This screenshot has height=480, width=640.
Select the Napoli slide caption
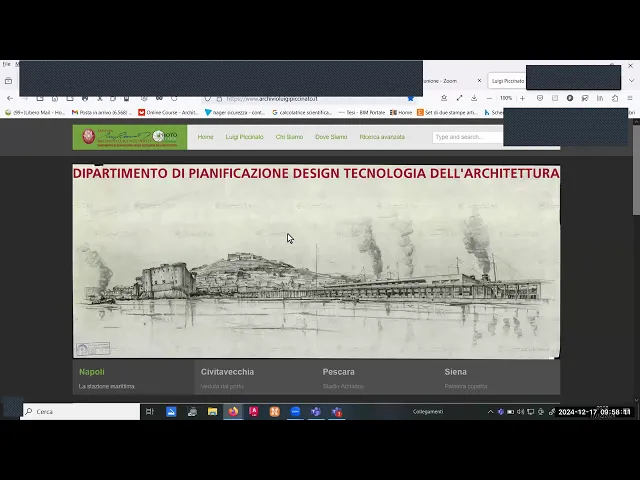coord(133,378)
